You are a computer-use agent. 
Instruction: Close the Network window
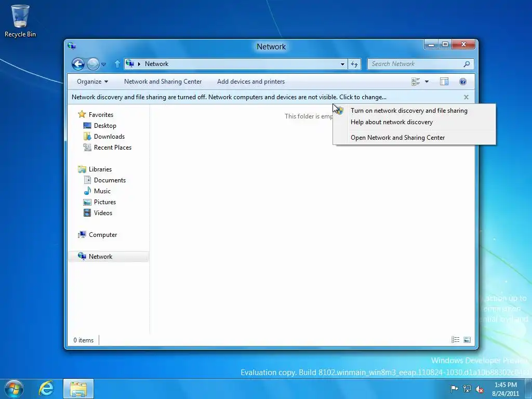(x=464, y=45)
